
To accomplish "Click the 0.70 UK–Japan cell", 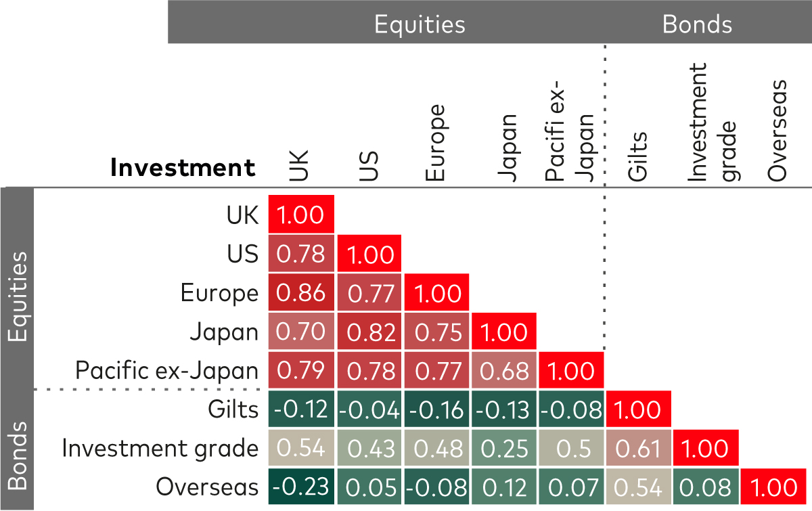I will click(302, 332).
